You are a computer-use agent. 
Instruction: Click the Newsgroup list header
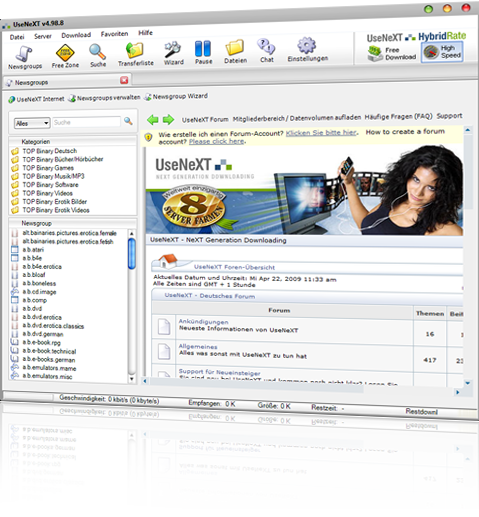pos(73,223)
